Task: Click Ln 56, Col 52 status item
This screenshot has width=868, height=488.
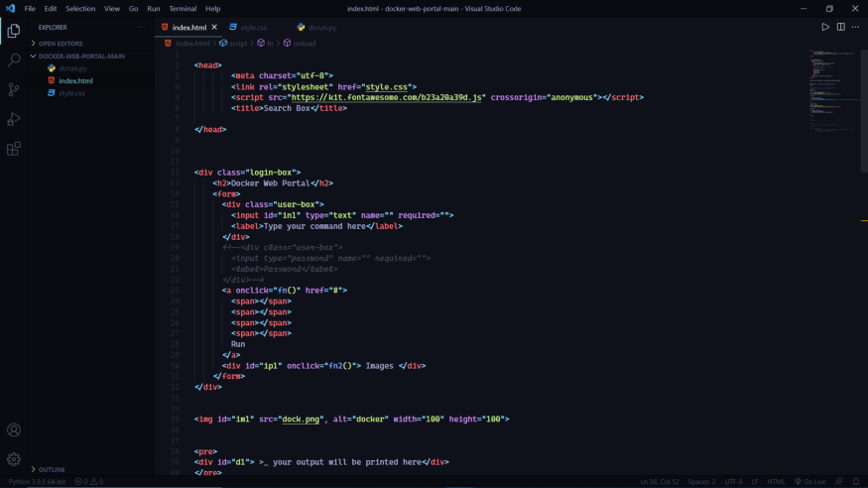Action: click(x=660, y=481)
